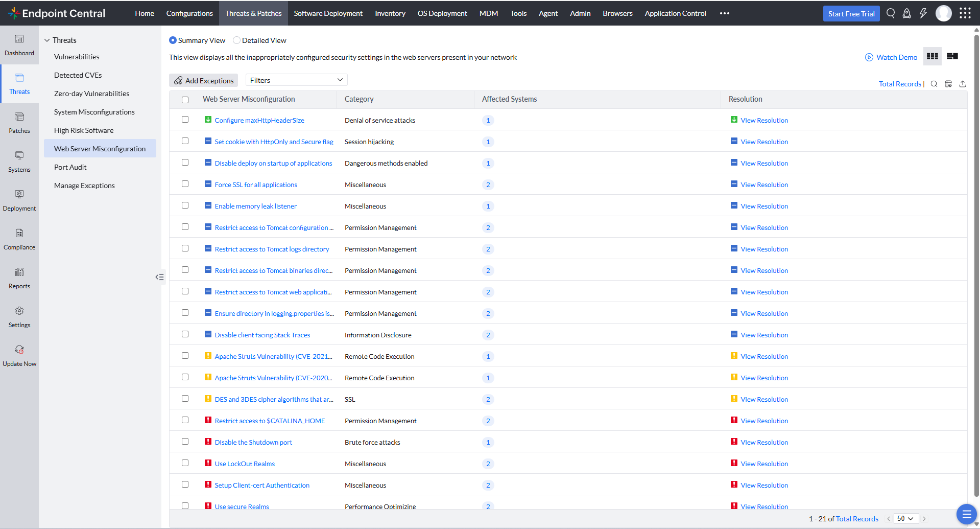The image size is (980, 529).
Task: Select Port Audit in sidebar
Action: click(x=70, y=167)
